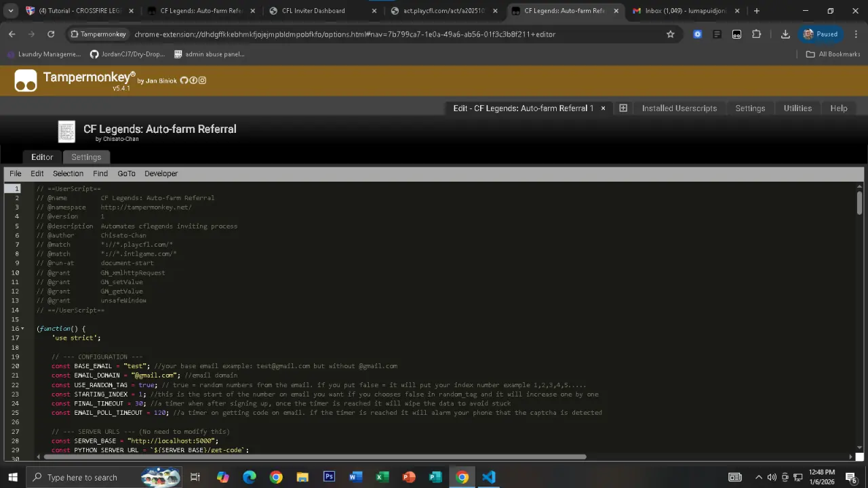Open the Find menu
Viewport: 868px width, 488px height.
click(100, 174)
